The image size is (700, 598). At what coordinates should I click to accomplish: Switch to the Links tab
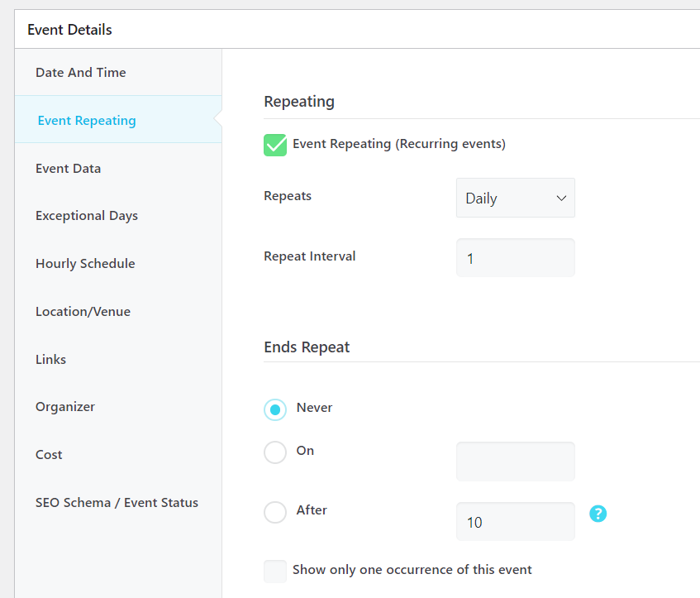tap(51, 360)
